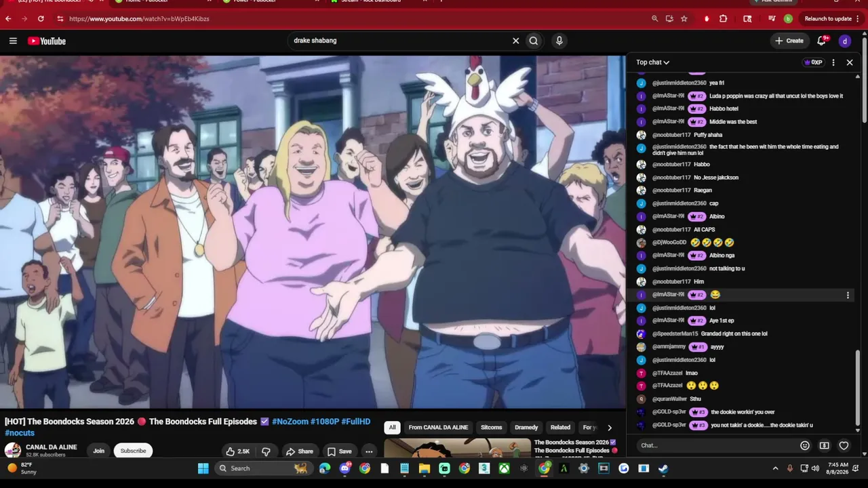
Task: Select the All filter chip
Action: coord(392,428)
